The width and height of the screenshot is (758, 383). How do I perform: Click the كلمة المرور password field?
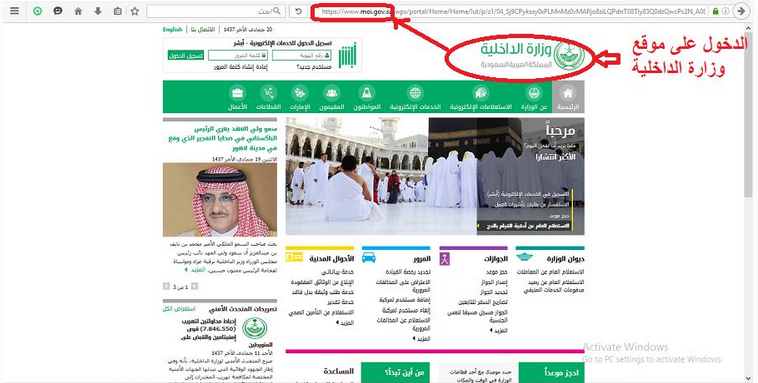click(238, 56)
